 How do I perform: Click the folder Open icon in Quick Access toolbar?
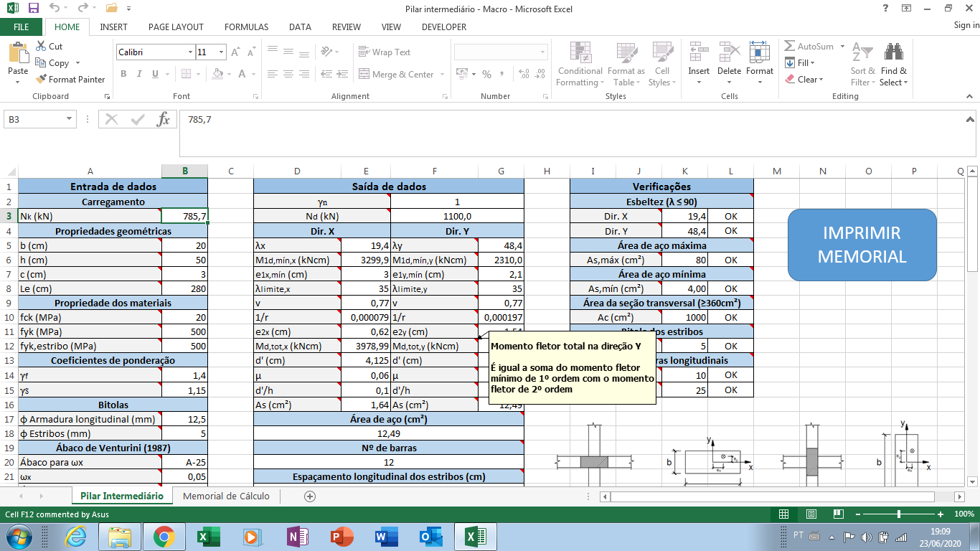pos(111,8)
